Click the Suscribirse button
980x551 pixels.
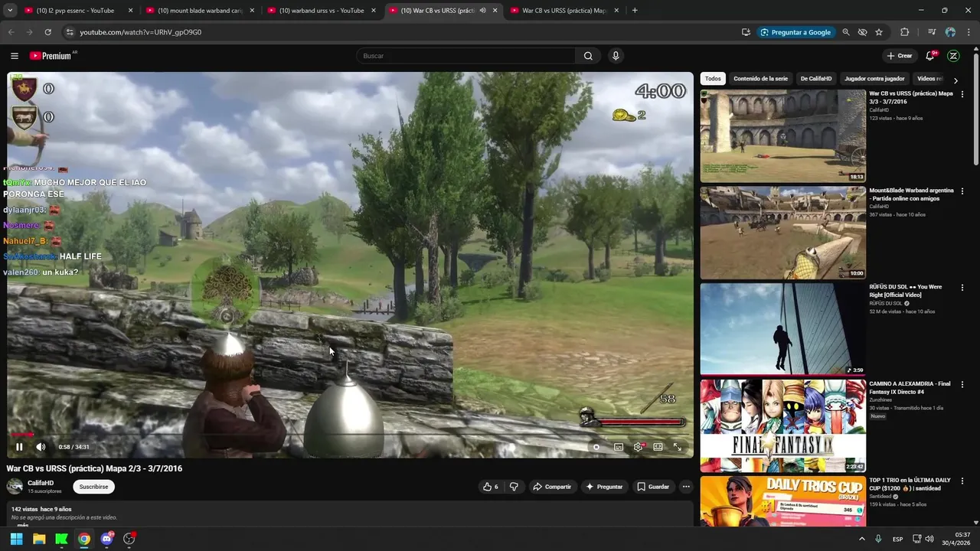click(94, 487)
